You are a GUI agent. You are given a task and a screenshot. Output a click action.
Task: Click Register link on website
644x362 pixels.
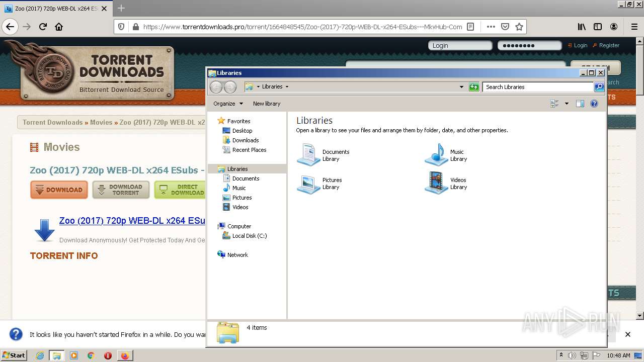(609, 45)
